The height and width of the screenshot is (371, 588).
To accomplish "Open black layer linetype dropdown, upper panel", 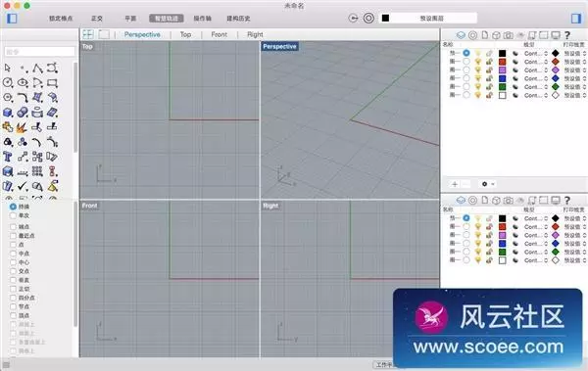I will pos(536,53).
